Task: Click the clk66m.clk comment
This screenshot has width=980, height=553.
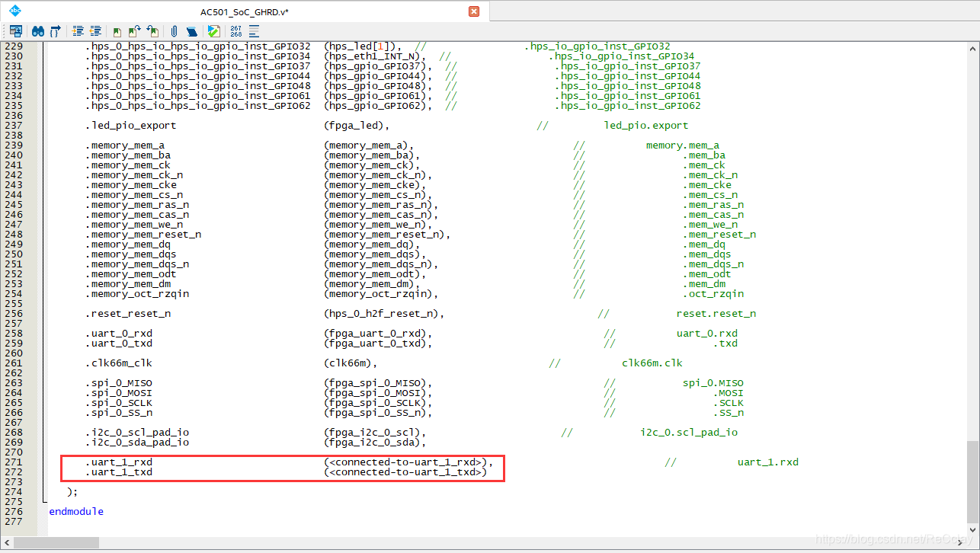Action: pos(652,363)
